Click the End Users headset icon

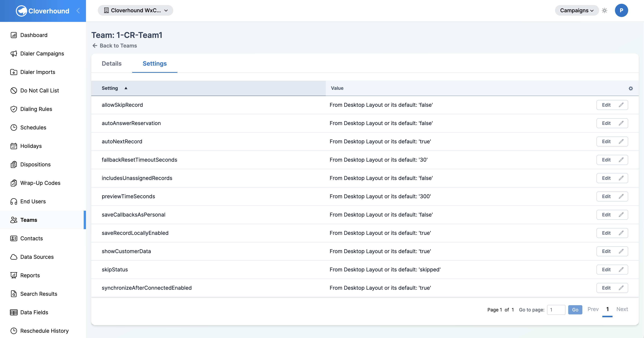pos(14,202)
